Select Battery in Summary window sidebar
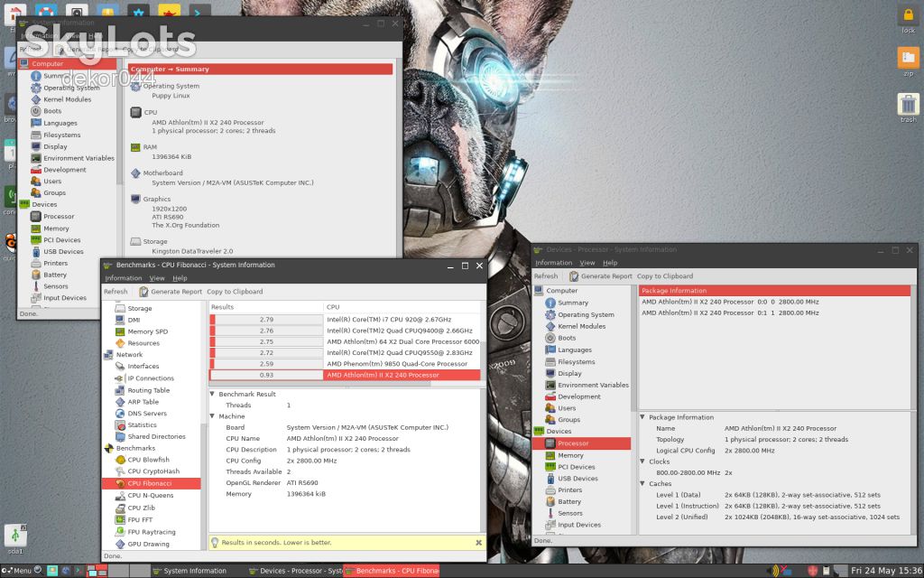The height and width of the screenshot is (578, 924). coord(54,275)
